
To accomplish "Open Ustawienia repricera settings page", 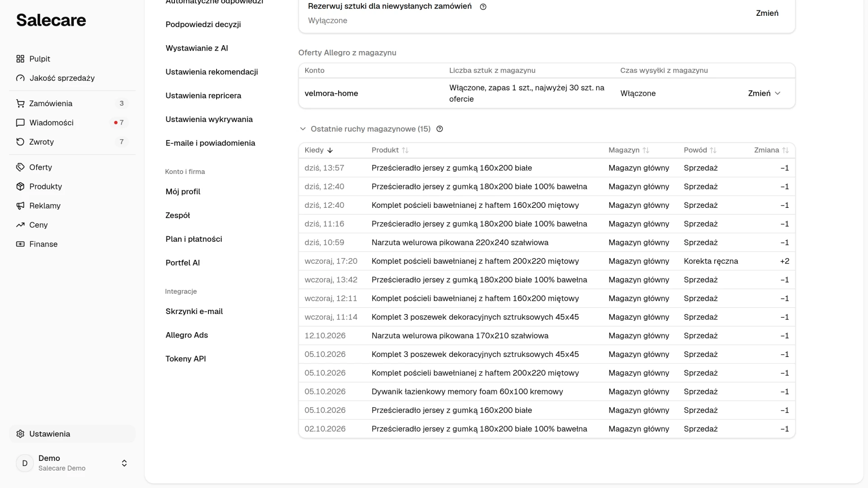I will (x=203, y=96).
